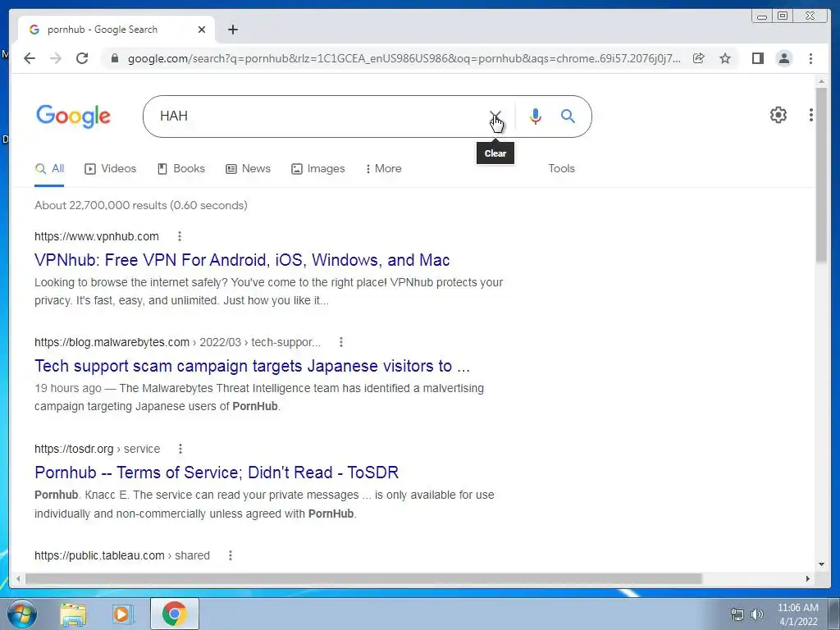Open the VPNhub: Free VPN result link

pos(242,260)
